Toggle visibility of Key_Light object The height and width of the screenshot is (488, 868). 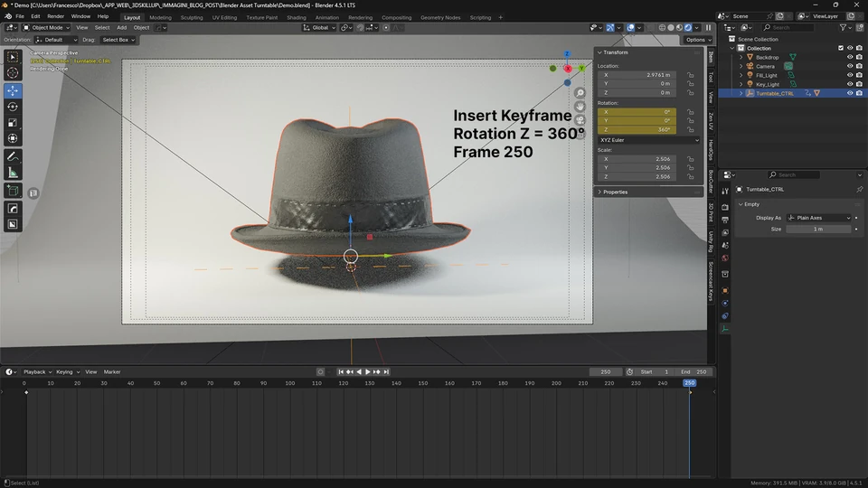click(x=850, y=84)
